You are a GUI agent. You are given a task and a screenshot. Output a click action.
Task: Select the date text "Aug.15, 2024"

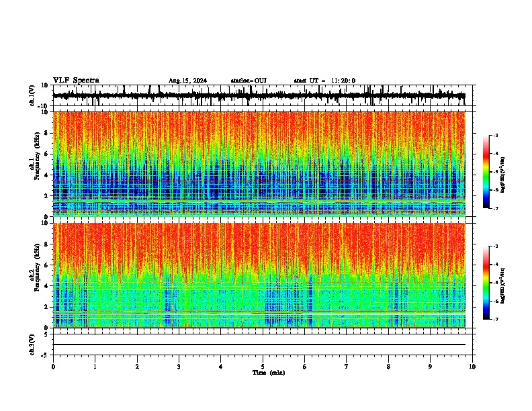[x=187, y=81]
